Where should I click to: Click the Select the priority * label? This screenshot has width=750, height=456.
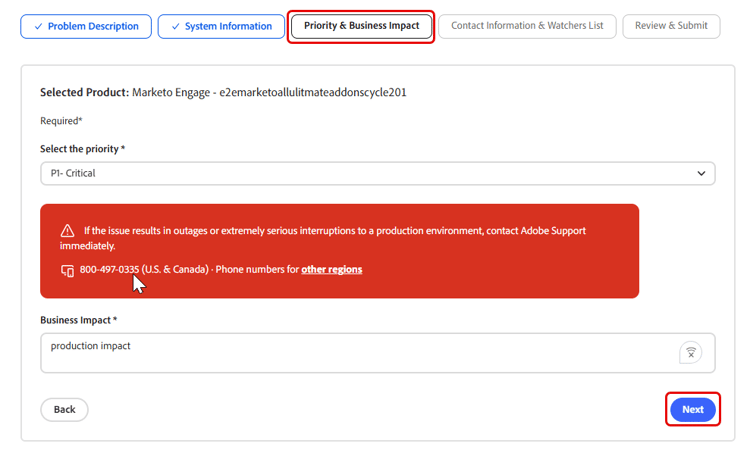pos(82,149)
